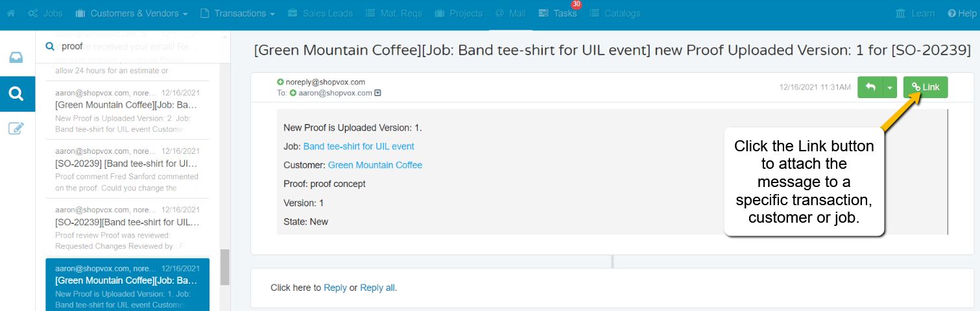Expand the Customers & Vendors dropdown
Screen dimensions: 980x311
tap(132, 13)
